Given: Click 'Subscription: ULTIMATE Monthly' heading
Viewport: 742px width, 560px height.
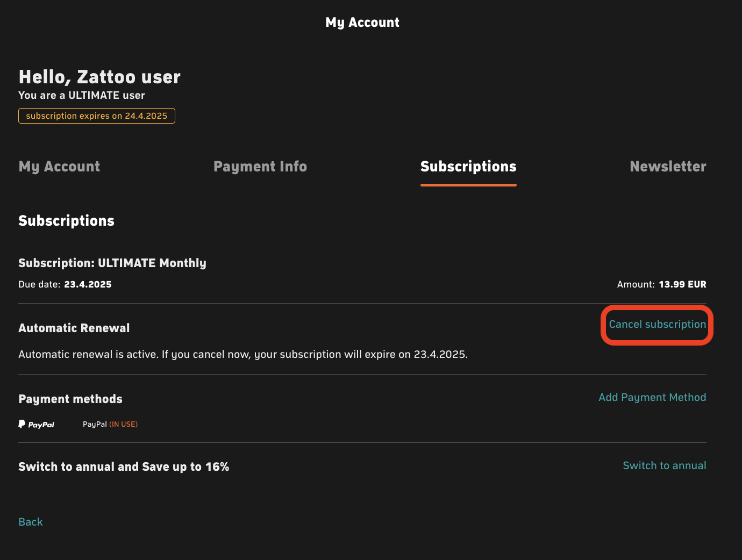Looking at the screenshot, I should pyautogui.click(x=112, y=263).
